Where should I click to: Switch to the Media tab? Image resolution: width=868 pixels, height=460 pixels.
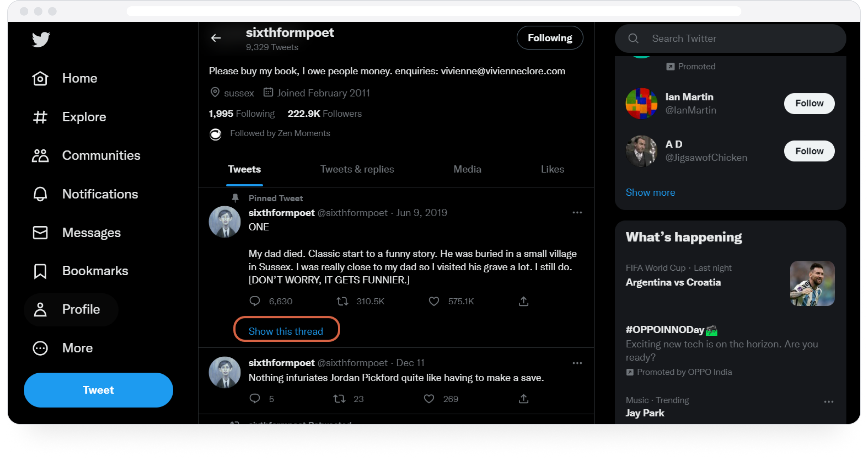coord(467,169)
